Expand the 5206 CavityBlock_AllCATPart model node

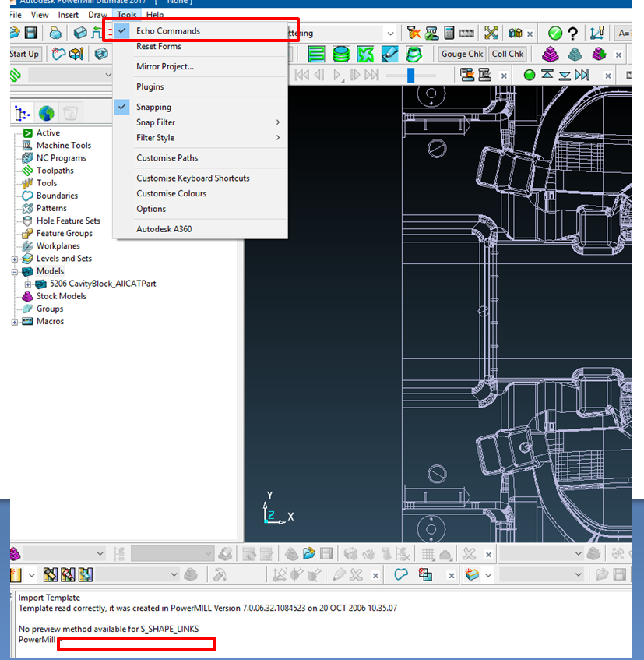[x=28, y=284]
